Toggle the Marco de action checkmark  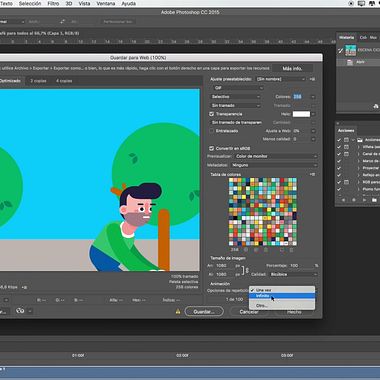(x=339, y=161)
